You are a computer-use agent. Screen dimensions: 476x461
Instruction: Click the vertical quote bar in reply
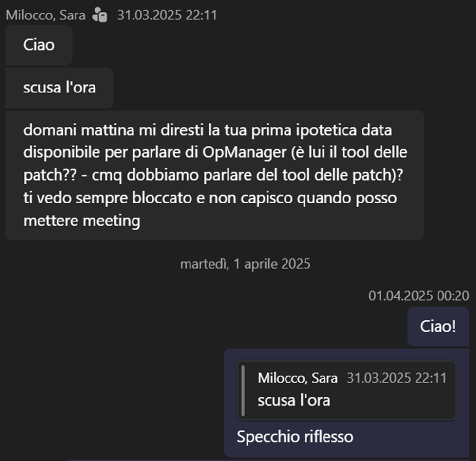pyautogui.click(x=243, y=390)
